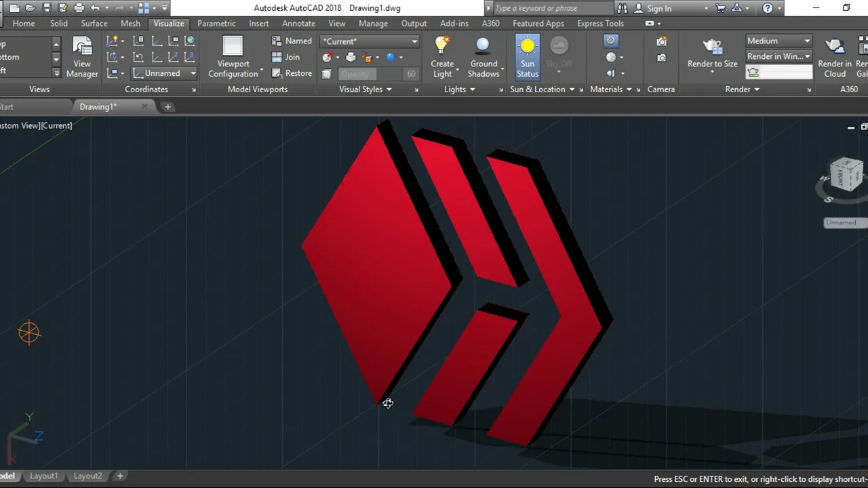Open the Render in Window dropdown
The width and height of the screenshot is (868, 488).
pyautogui.click(x=778, y=56)
